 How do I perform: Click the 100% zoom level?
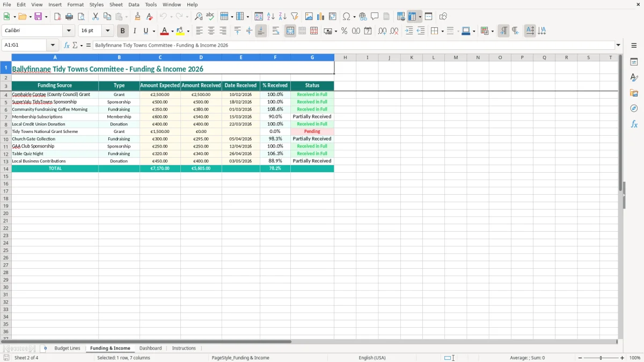tap(635, 358)
